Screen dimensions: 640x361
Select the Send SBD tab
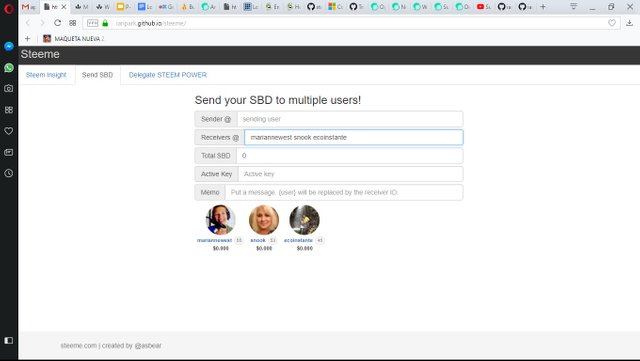tap(97, 75)
